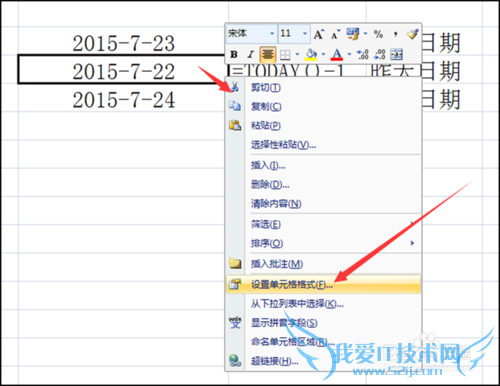
Task: Choose 插入批注(M) from context menu
Action: [323, 264]
